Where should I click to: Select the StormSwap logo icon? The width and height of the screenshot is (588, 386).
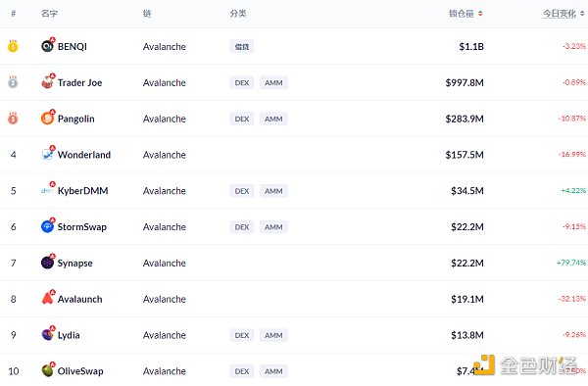47,226
